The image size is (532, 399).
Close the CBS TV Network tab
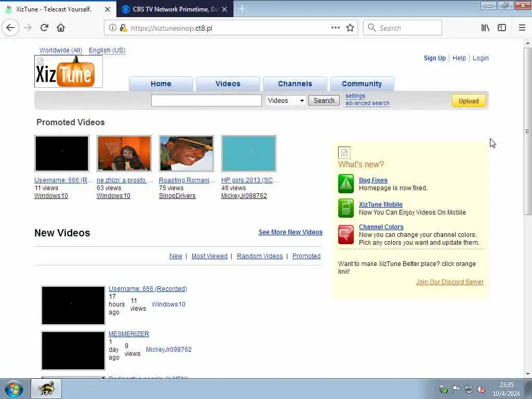point(224,9)
